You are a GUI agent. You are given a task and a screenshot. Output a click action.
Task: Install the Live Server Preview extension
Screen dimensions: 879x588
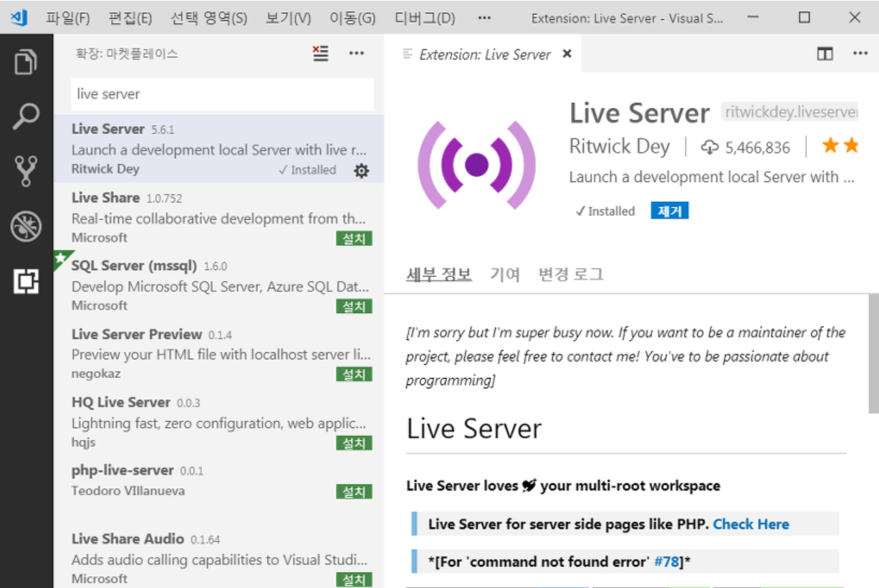click(354, 375)
